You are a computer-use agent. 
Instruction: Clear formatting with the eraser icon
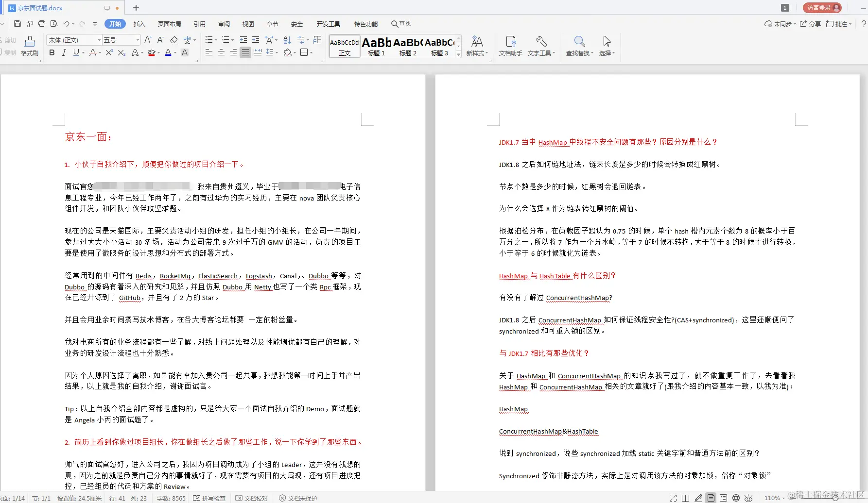(174, 40)
